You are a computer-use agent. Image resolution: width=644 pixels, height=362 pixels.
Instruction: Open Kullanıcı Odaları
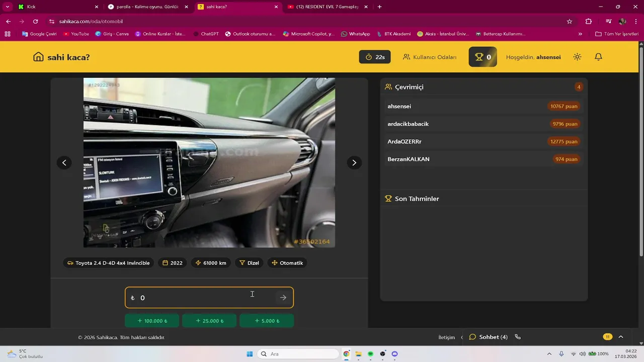[x=430, y=57]
